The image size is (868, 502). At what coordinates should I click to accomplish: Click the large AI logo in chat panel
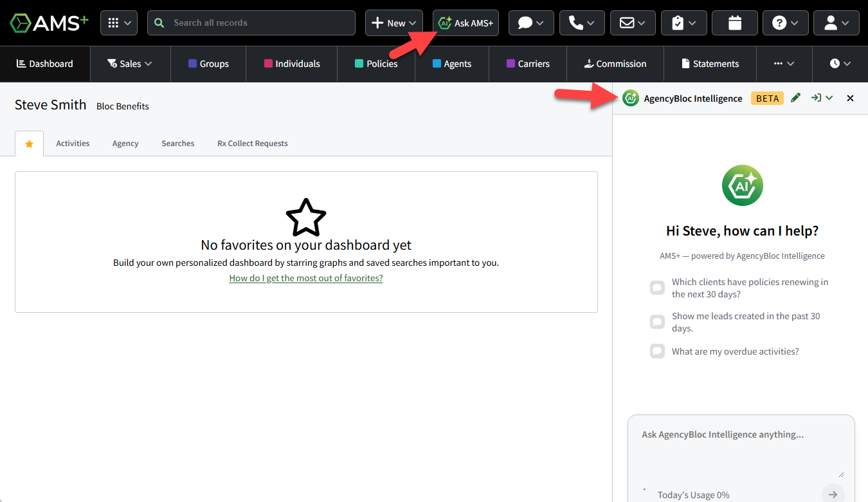743,185
